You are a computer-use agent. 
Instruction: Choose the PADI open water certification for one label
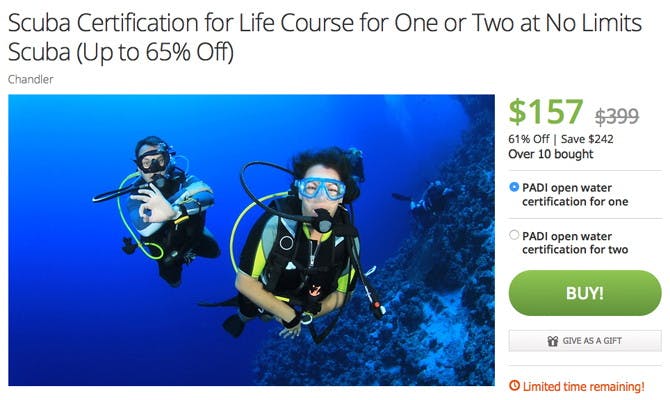pyautogui.click(x=575, y=194)
